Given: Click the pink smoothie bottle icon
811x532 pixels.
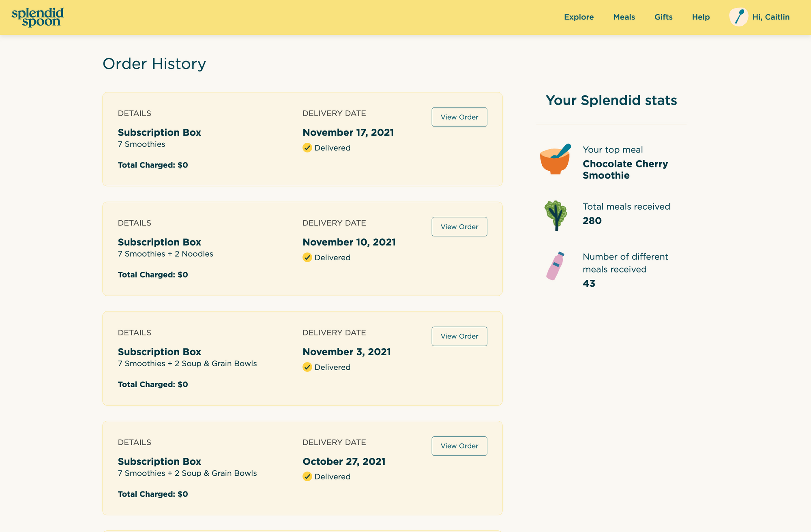Looking at the screenshot, I should tap(555, 266).
